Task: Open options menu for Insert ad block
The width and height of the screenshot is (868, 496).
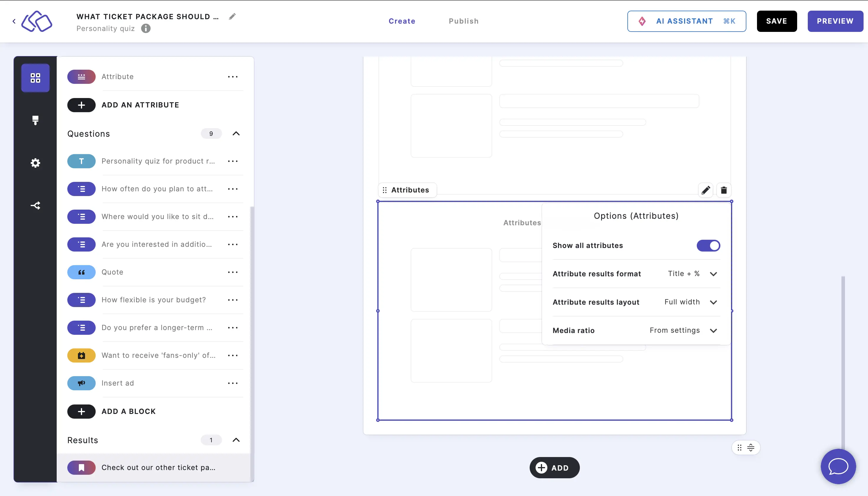Action: 233,383
